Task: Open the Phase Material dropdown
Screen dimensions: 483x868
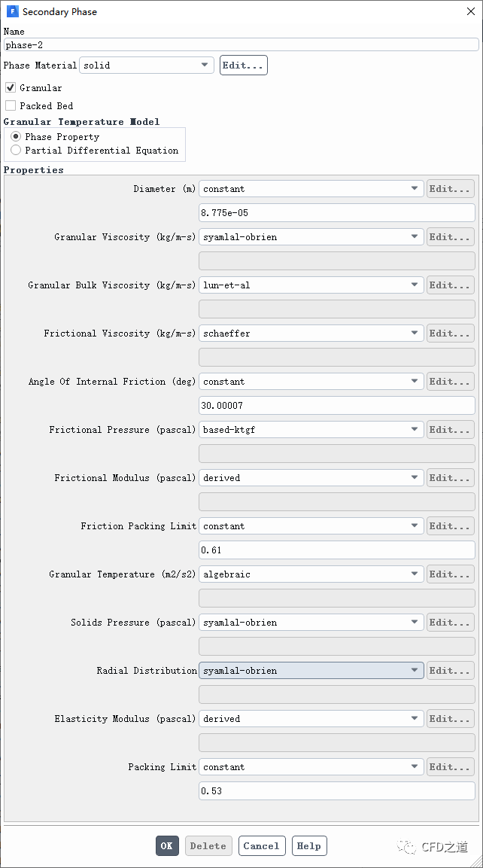Action: (147, 65)
